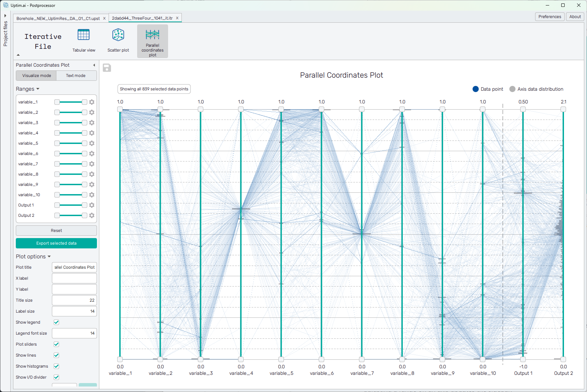Uncheck the Show legend checkbox

pyautogui.click(x=56, y=322)
